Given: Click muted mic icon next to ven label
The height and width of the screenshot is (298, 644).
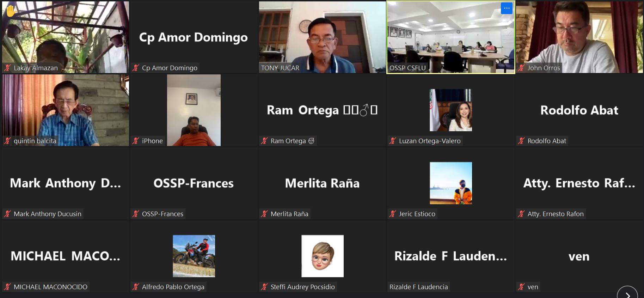Looking at the screenshot, I should (x=521, y=287).
